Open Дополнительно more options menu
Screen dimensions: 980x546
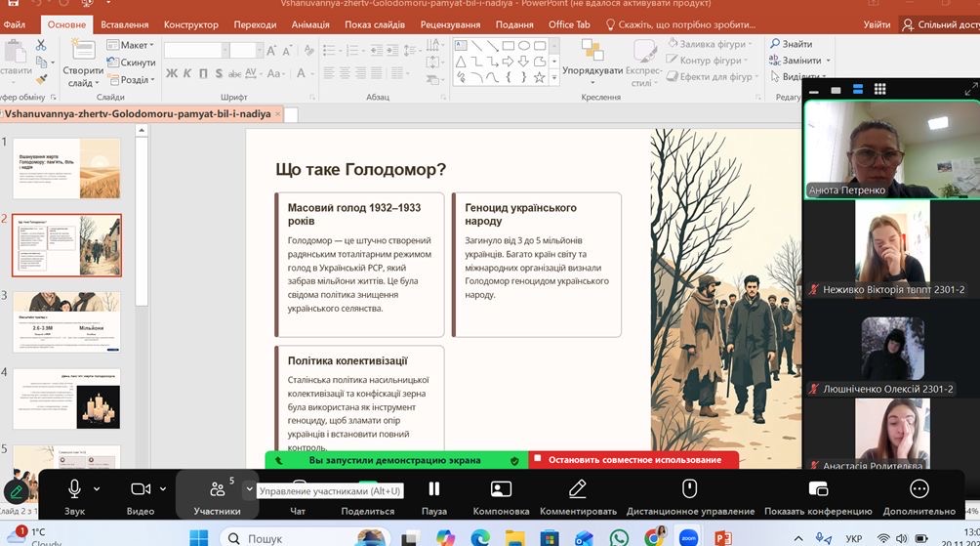[x=919, y=489]
